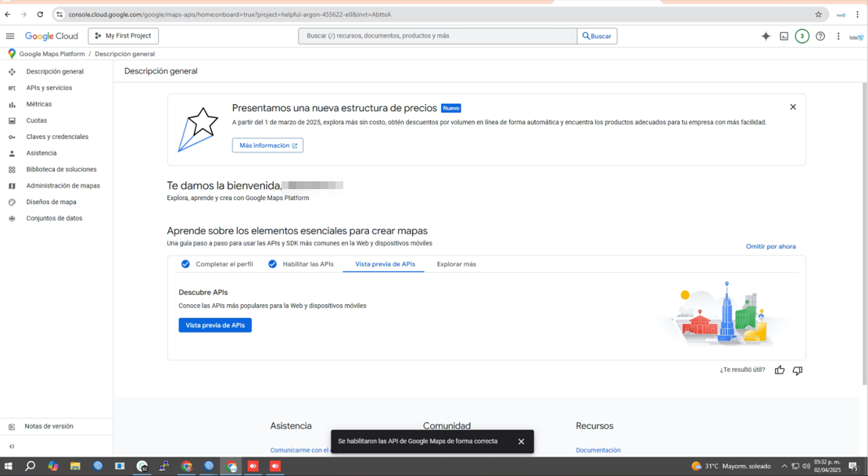
Task: Reload the page in the browser
Action: coord(40,14)
